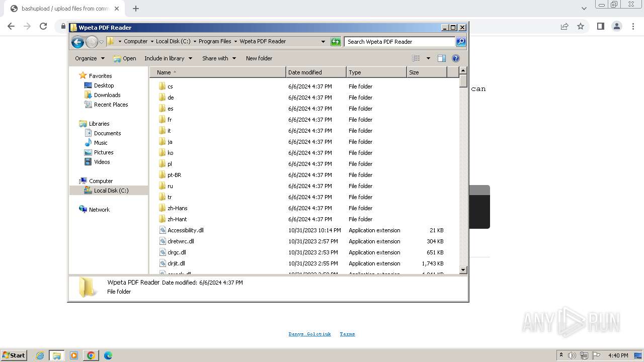This screenshot has height=362, width=644.
Task: Launch Windows Media Player from taskbar
Action: [74, 355]
